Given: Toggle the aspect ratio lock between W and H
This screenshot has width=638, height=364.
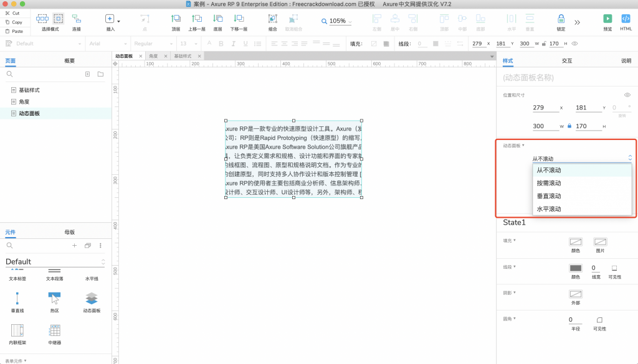Looking at the screenshot, I should click(x=569, y=126).
